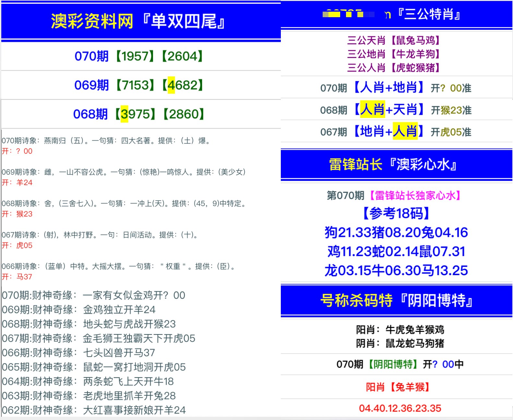Viewport: 513px width, 420px height.
Task: Click the 068期【人肖+天肖】开猴23准 row
Action: point(396,110)
